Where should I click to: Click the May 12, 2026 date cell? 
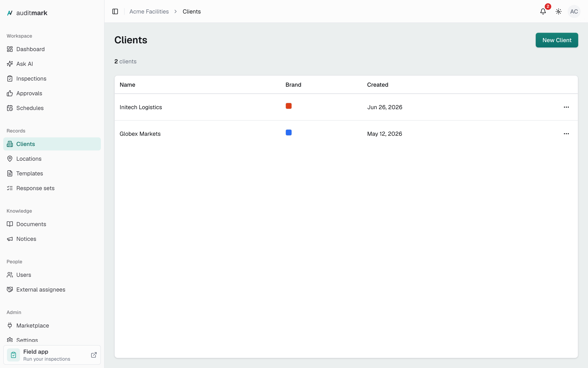click(384, 134)
